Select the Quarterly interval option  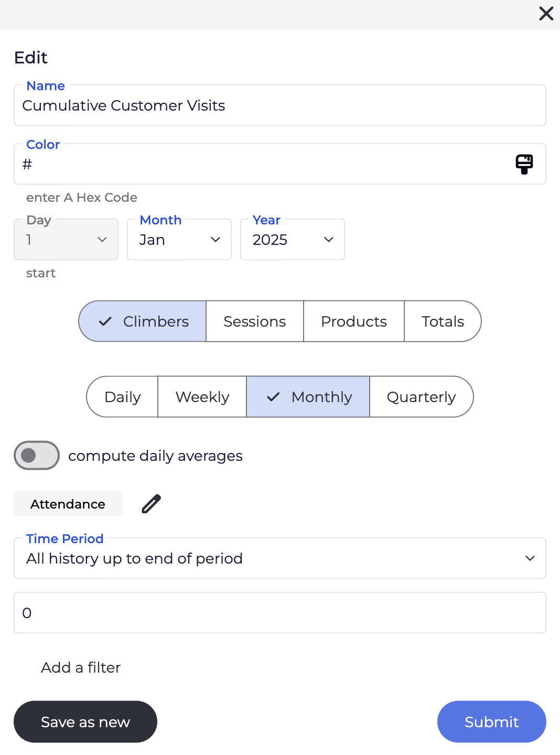tap(421, 397)
